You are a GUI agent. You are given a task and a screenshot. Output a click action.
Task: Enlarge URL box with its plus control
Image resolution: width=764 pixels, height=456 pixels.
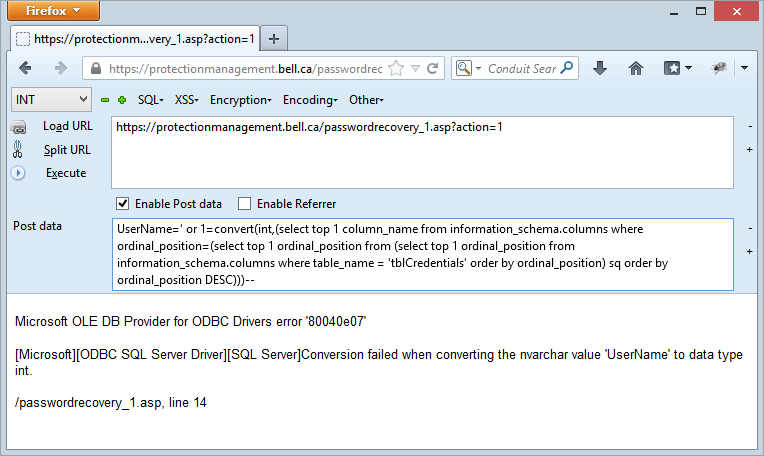(x=749, y=150)
